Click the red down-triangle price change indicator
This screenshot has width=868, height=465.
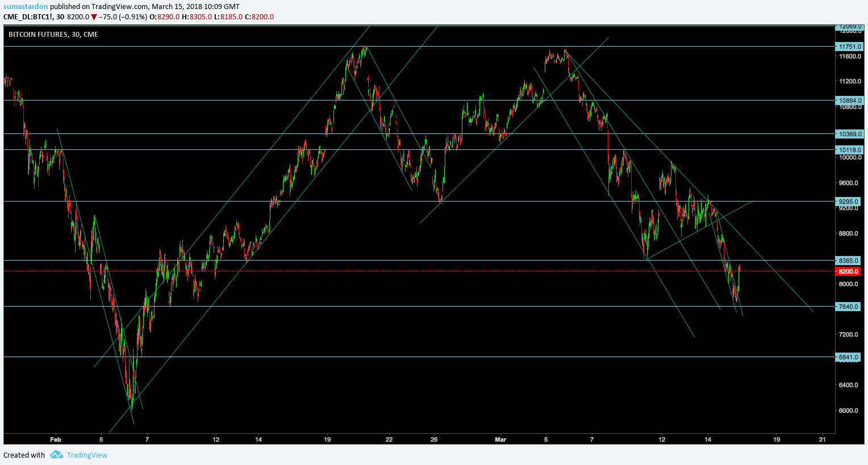(x=94, y=17)
